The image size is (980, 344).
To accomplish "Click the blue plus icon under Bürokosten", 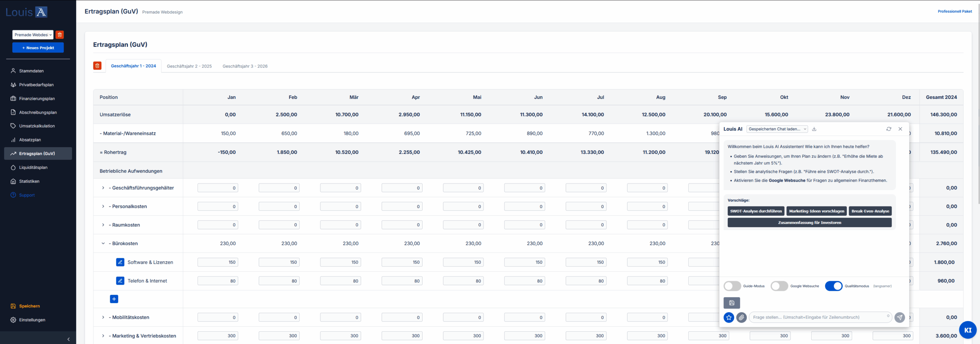I will (114, 299).
